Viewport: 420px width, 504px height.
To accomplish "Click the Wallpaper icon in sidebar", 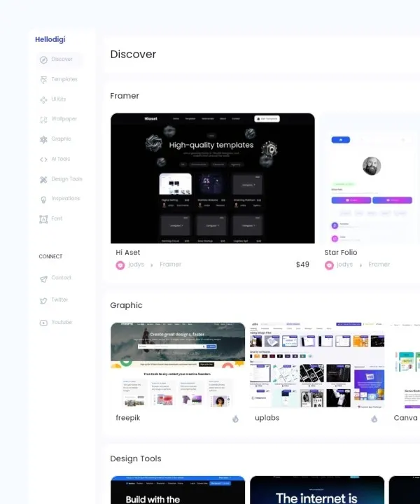I will point(43,120).
